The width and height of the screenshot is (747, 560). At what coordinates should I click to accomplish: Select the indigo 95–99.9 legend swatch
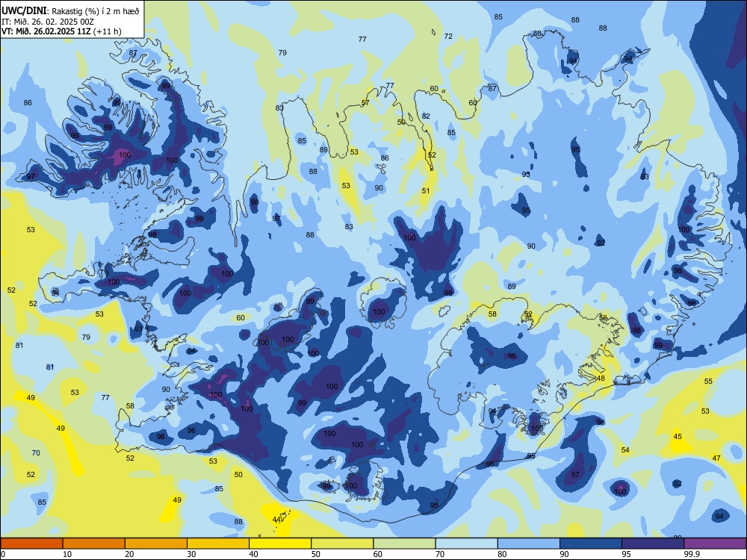coord(653,544)
